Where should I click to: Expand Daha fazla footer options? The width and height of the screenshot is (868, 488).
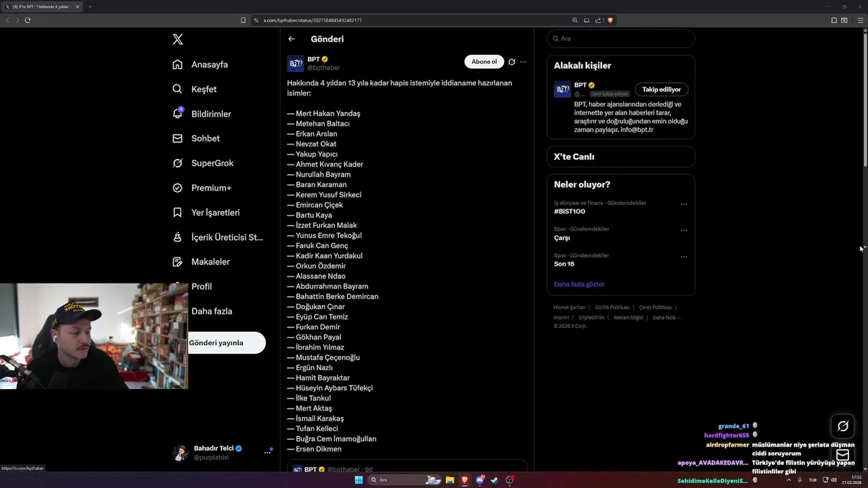[667, 317]
